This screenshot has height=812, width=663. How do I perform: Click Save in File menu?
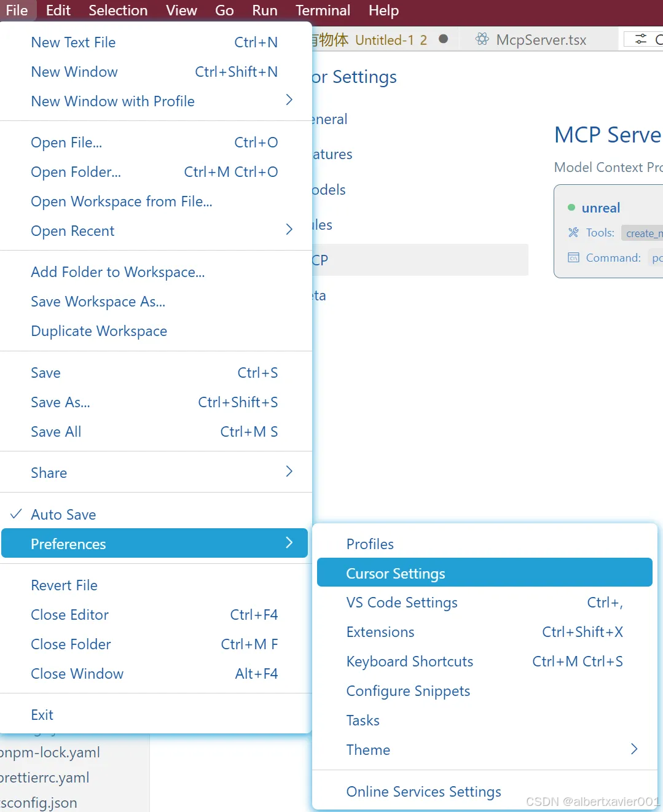point(154,373)
